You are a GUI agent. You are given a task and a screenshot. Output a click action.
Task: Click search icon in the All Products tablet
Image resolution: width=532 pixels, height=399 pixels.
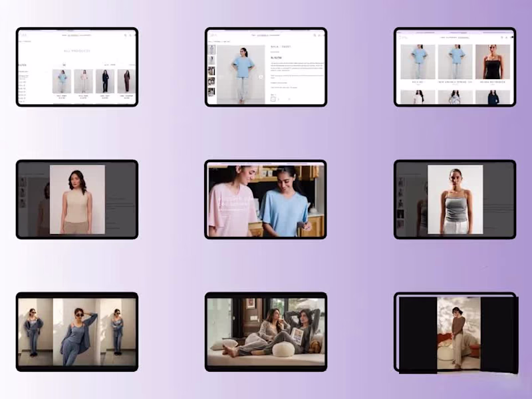(126, 35)
